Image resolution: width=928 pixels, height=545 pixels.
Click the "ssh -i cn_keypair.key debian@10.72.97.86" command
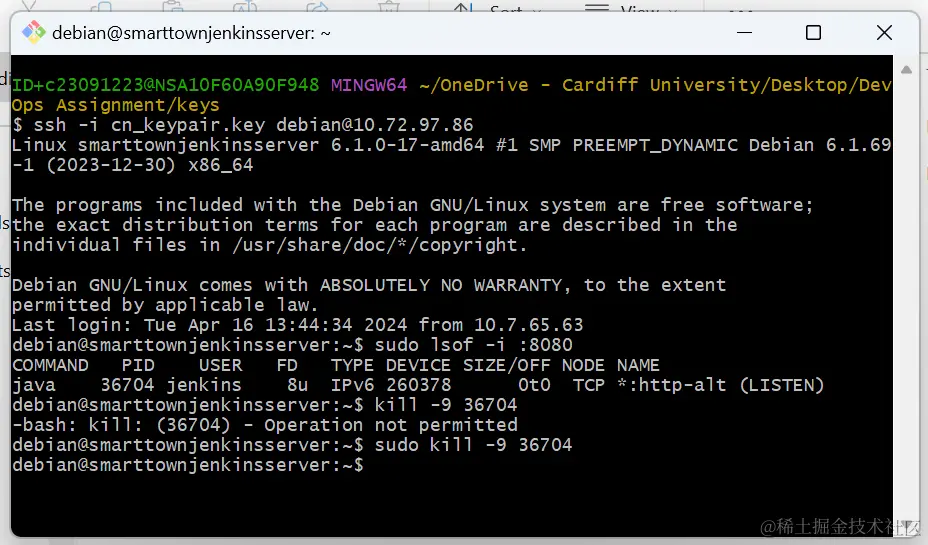[253, 125]
